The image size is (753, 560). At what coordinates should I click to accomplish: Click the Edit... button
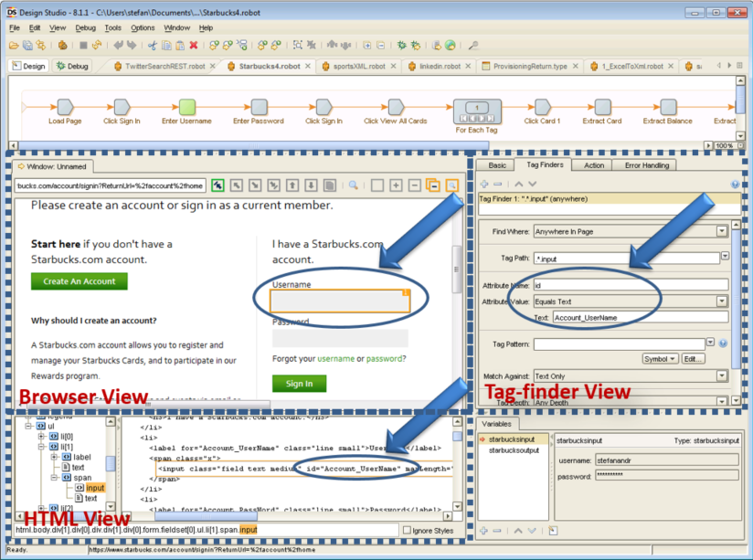[693, 359]
